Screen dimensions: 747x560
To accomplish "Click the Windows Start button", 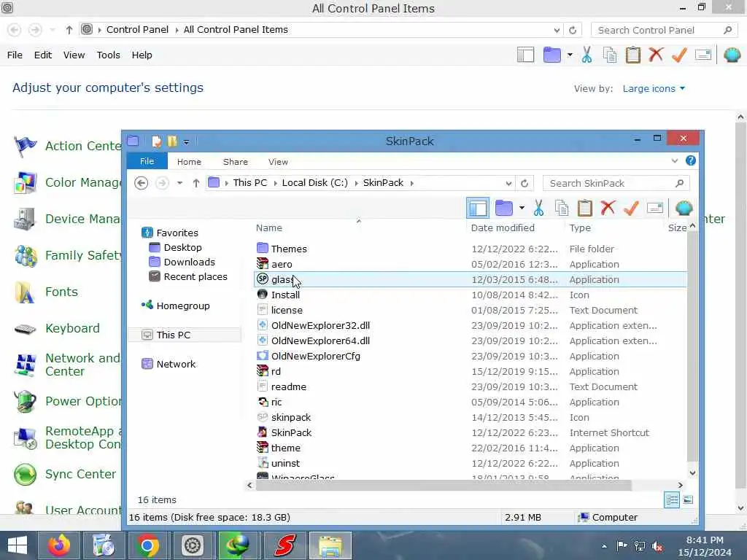I will pos(18,545).
